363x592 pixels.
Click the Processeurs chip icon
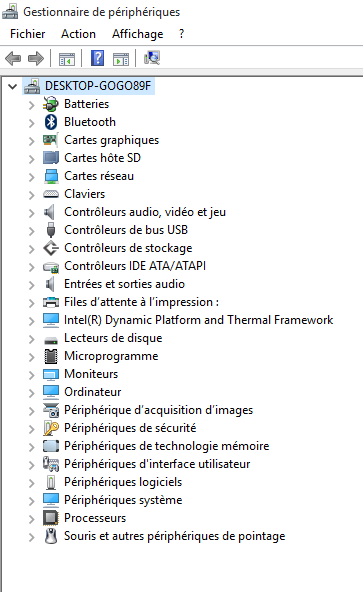51,518
